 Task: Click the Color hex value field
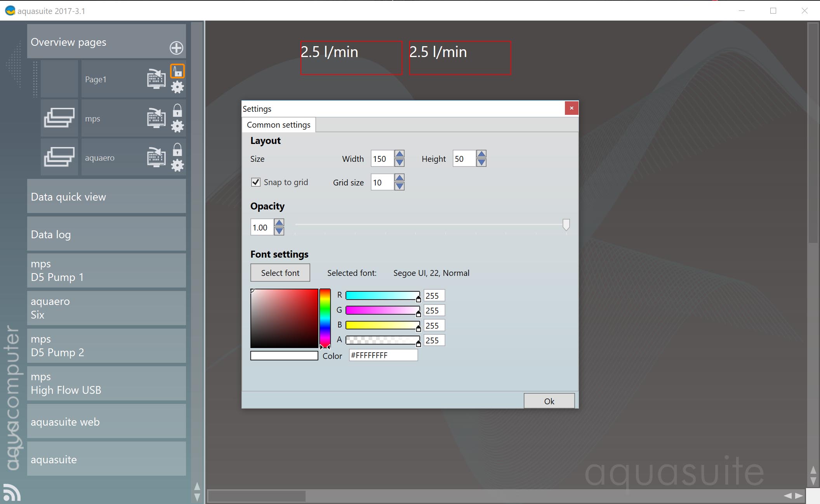click(383, 355)
